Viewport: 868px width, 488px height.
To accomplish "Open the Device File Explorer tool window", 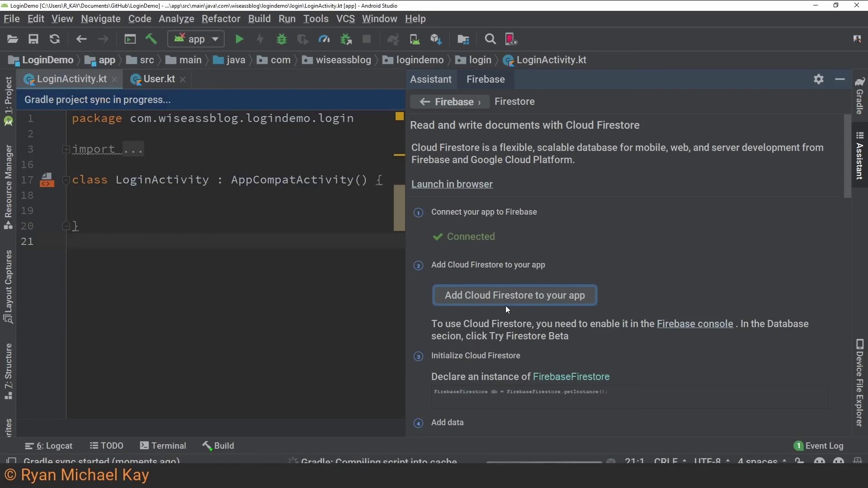I will 860,383.
